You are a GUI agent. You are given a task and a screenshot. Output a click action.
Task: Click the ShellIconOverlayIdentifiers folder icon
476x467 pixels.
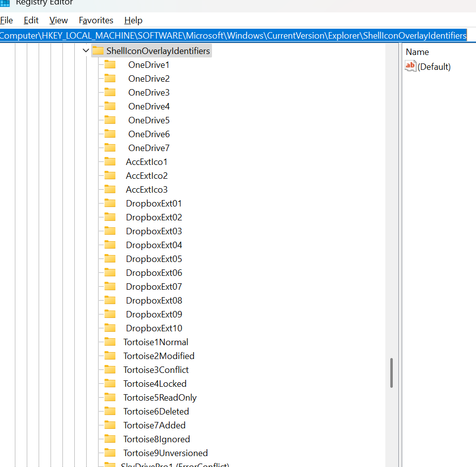[98, 51]
